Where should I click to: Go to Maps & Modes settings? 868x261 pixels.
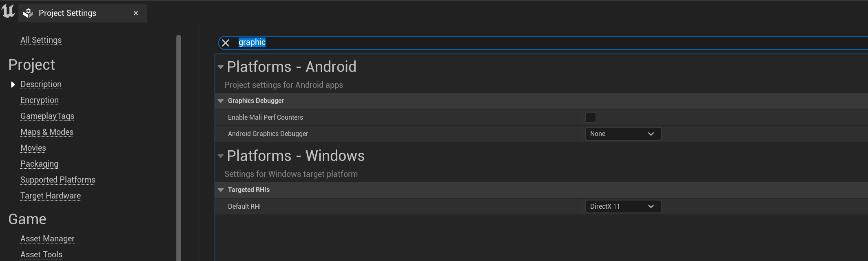click(47, 132)
